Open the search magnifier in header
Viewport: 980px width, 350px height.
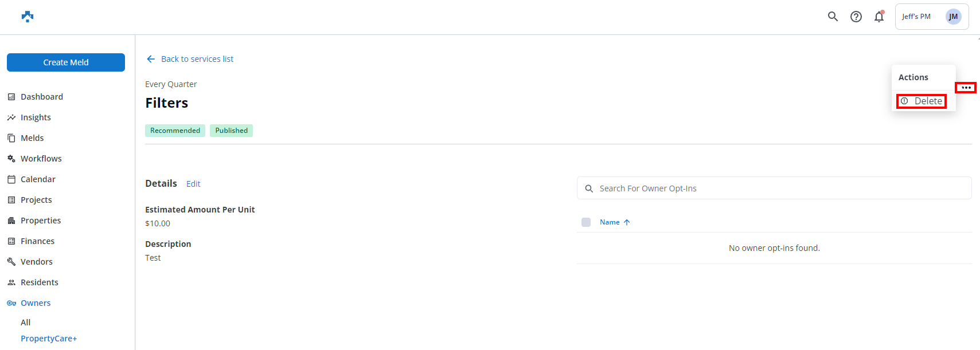pyautogui.click(x=833, y=17)
